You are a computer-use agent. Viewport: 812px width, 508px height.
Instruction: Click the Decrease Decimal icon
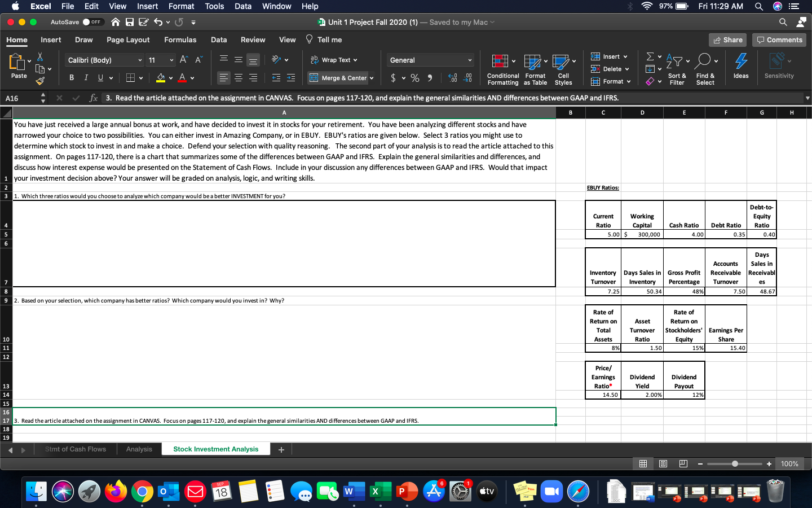[467, 78]
